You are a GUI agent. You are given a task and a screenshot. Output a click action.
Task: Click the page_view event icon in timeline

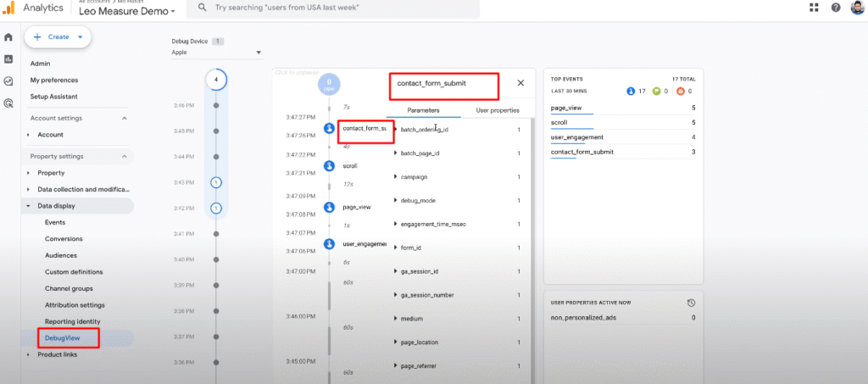click(330, 207)
